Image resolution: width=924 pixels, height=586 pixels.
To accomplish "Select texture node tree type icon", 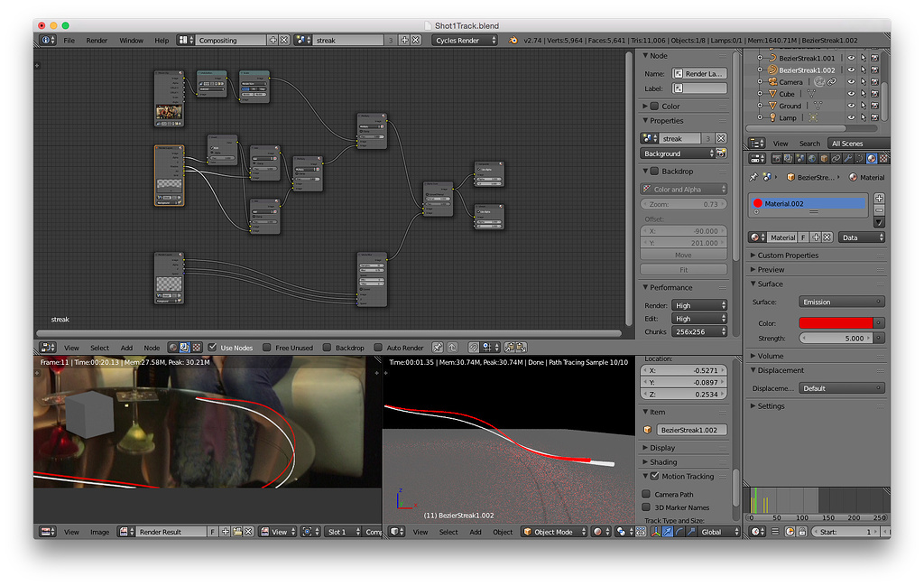I will click(x=196, y=348).
